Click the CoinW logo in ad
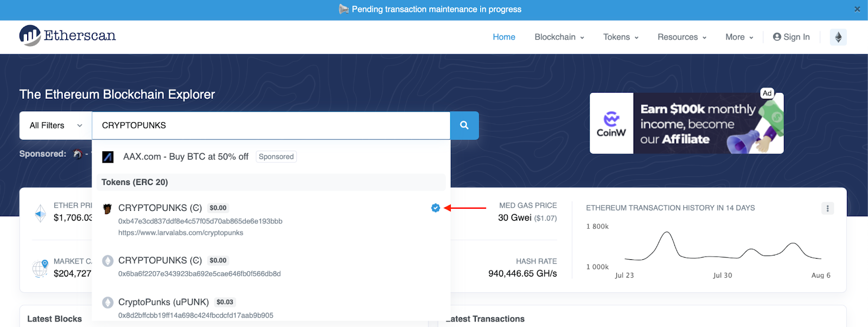The height and width of the screenshot is (327, 868). coord(611,124)
